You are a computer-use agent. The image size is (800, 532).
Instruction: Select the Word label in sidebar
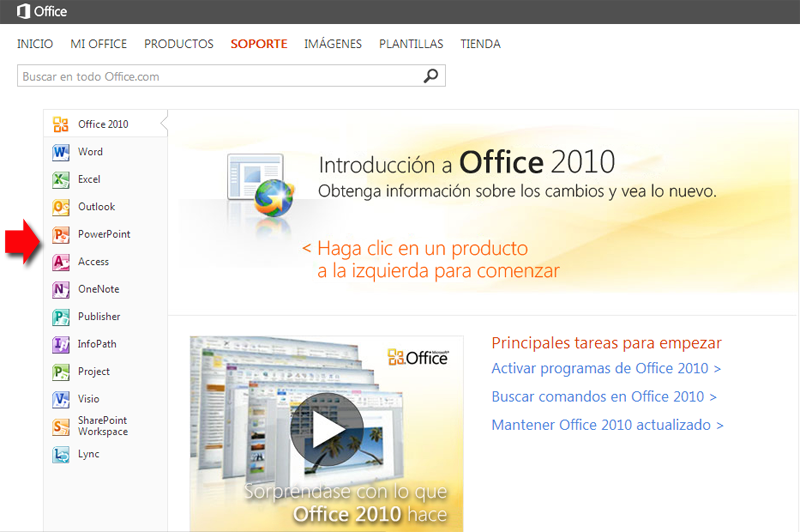click(90, 151)
